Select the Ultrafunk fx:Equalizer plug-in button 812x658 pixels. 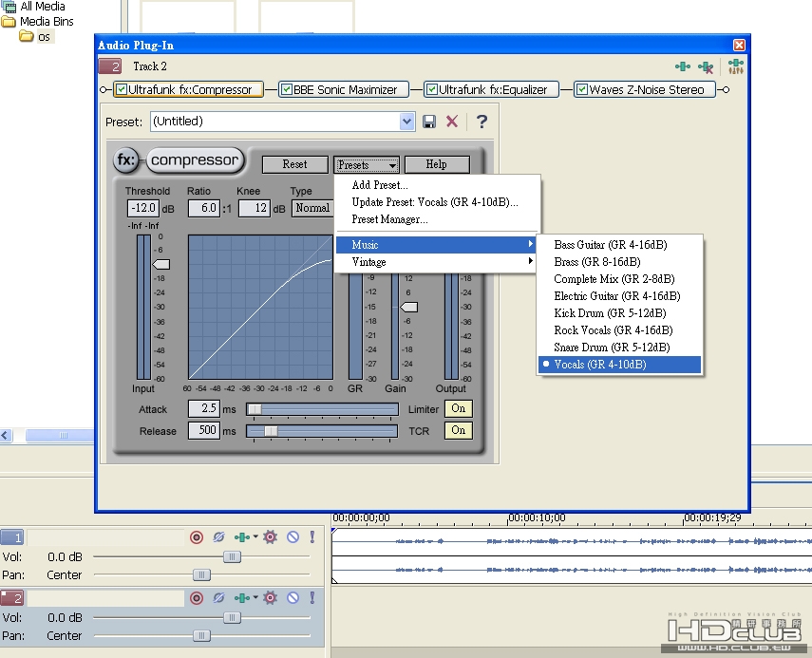coord(491,89)
